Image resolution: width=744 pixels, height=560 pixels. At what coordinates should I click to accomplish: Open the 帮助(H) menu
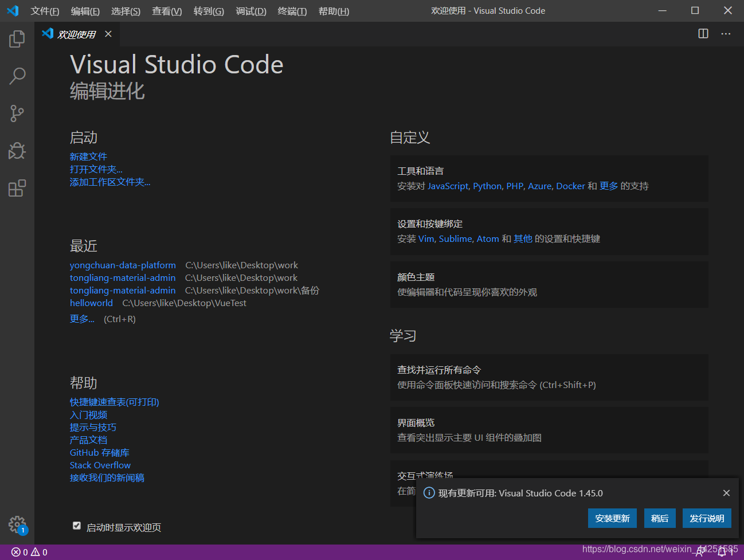[334, 11]
